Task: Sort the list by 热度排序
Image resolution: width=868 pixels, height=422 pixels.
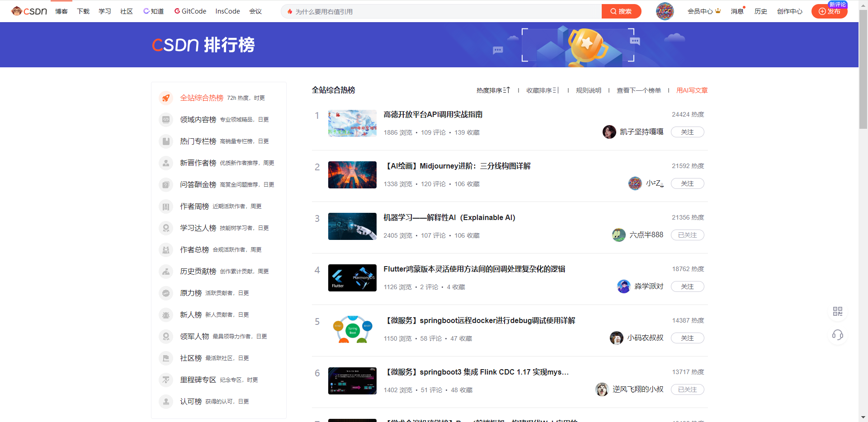Action: [493, 90]
